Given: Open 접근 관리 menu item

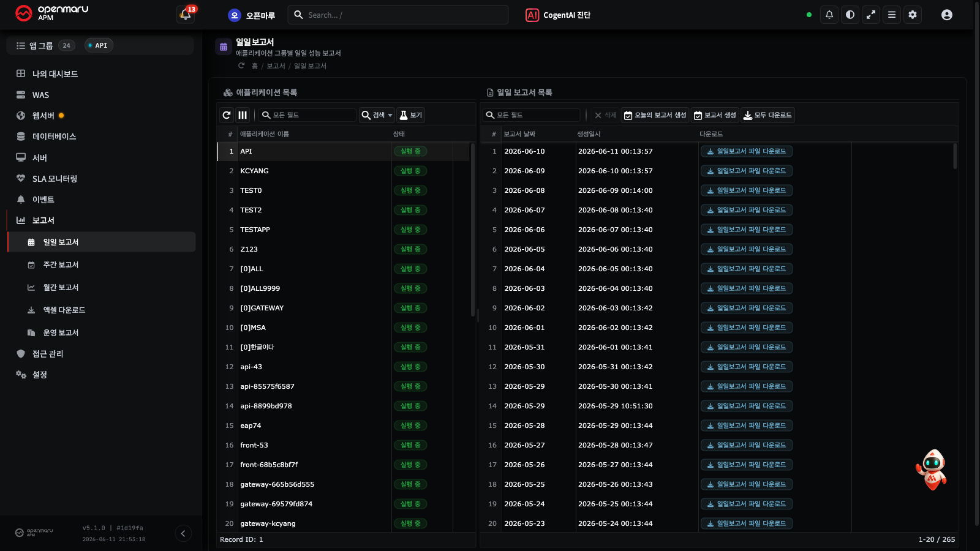Looking at the screenshot, I should point(47,354).
